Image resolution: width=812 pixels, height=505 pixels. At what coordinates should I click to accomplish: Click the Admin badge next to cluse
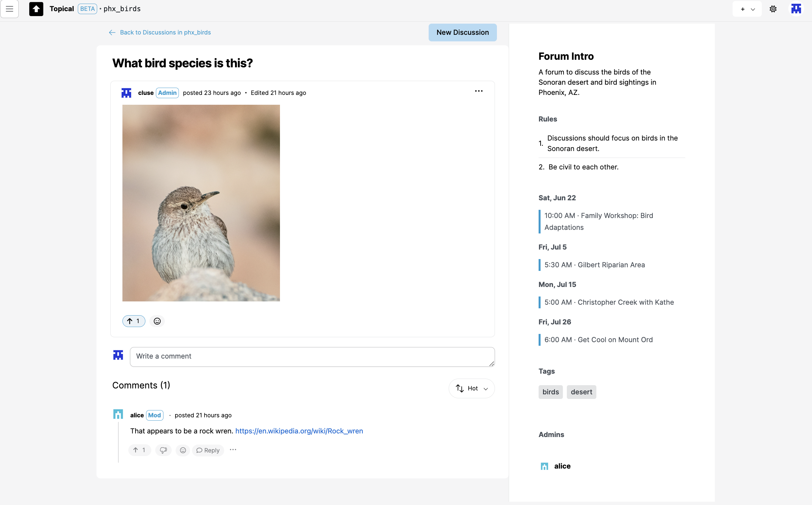point(167,93)
